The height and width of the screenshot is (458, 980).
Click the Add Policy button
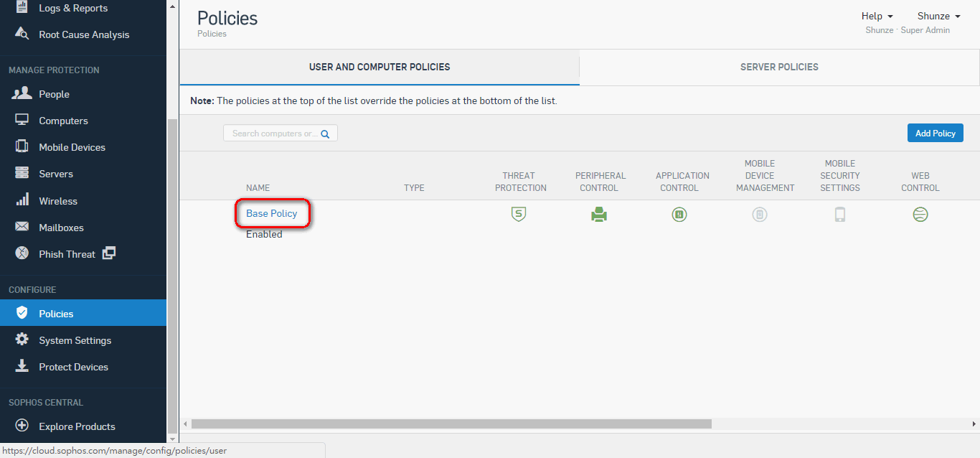(935, 133)
